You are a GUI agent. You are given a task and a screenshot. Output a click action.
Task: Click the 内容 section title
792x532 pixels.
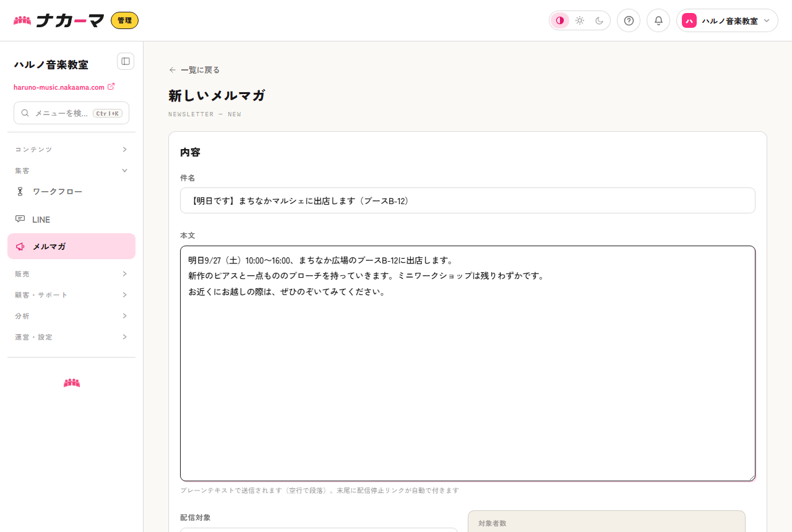(x=190, y=152)
